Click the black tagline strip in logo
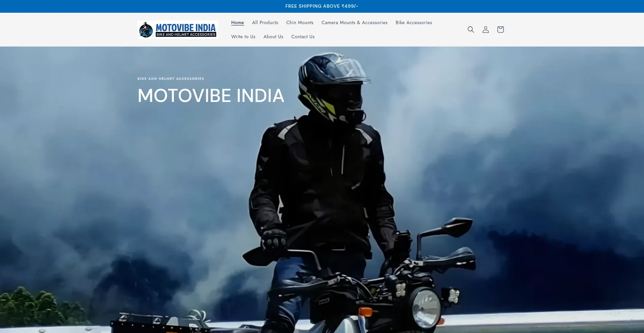Screen dimensions: 644x333 [x=186, y=35]
